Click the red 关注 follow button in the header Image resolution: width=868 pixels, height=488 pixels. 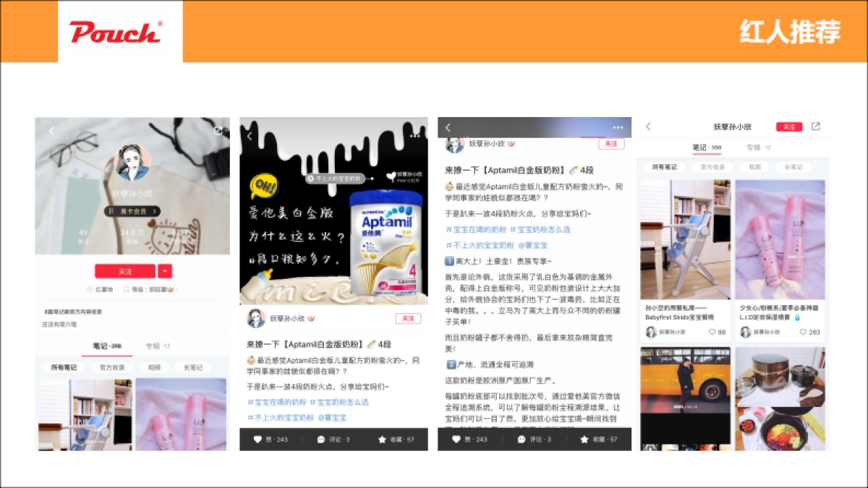pos(789,127)
